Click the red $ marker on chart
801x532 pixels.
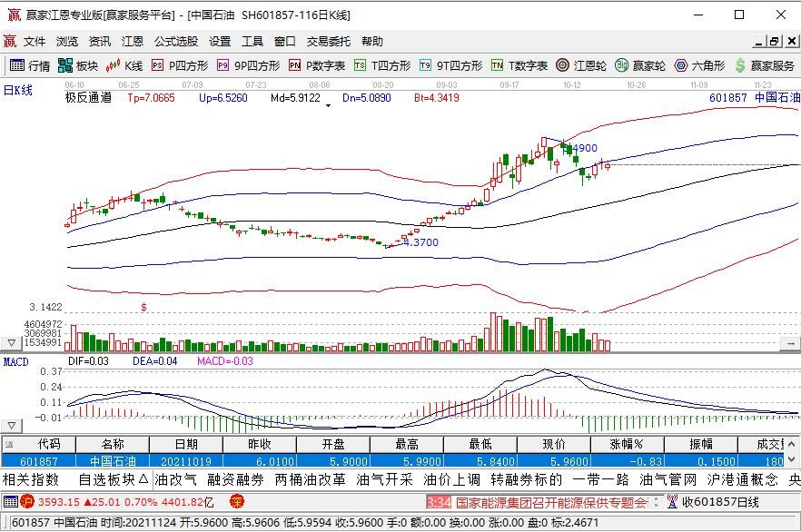pos(144,308)
